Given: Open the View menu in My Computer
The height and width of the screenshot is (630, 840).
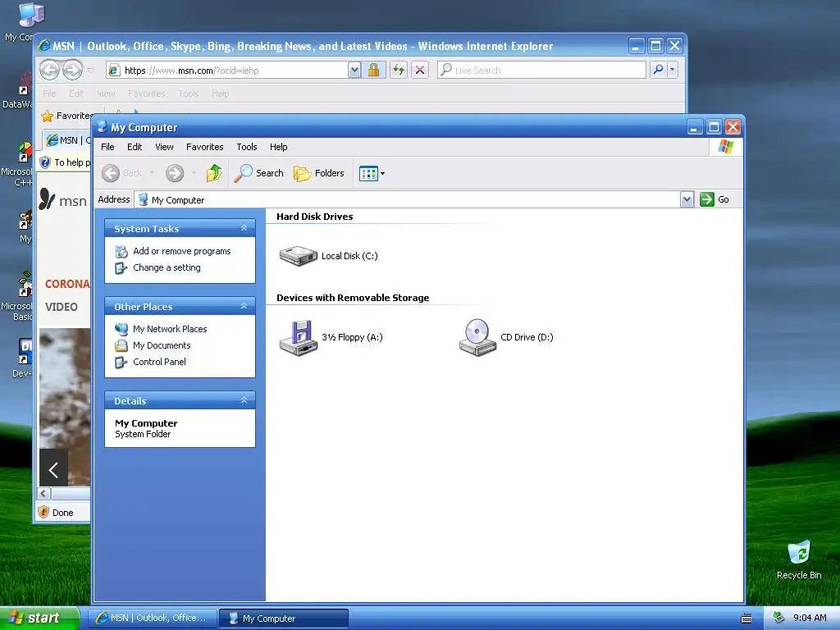Looking at the screenshot, I should pyautogui.click(x=164, y=147).
